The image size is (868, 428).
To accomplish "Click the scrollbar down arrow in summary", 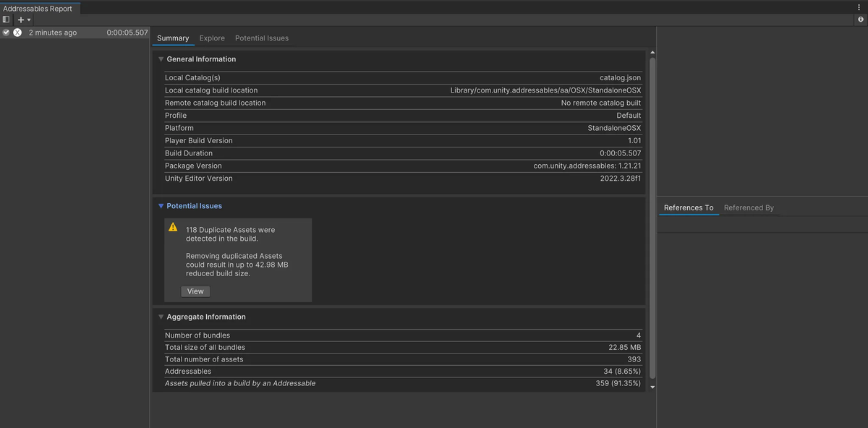I will pos(652,387).
